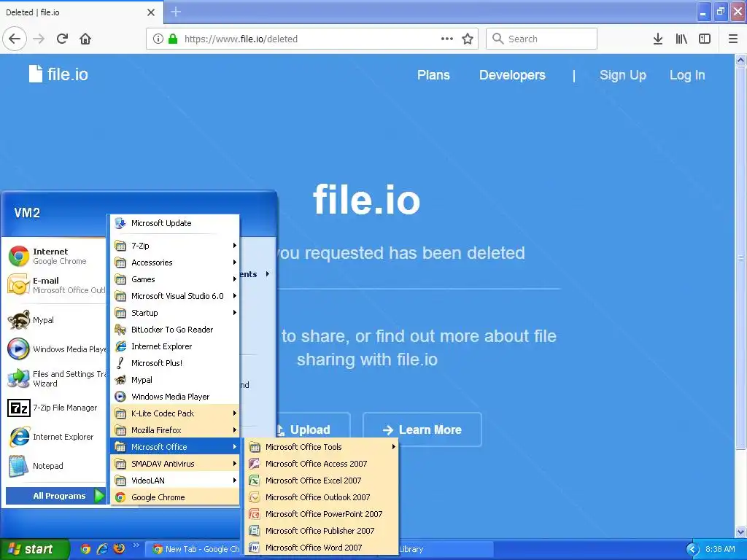Switch to New Tab - Google Chrome taskbar button
This screenshot has height=560, width=747.
[194, 549]
